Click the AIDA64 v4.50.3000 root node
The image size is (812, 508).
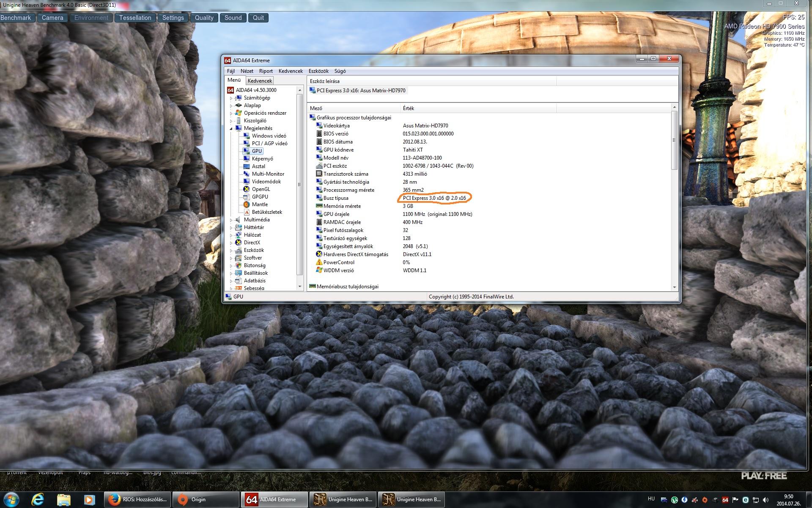coord(256,90)
